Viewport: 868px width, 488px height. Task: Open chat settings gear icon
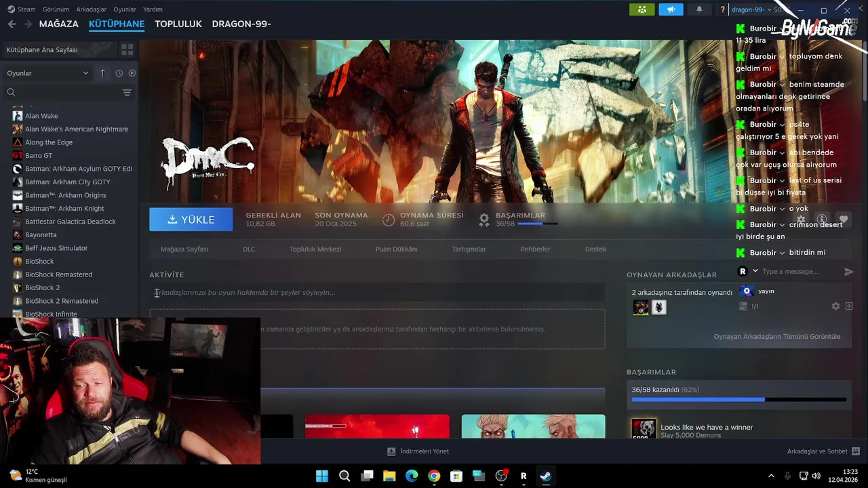pyautogui.click(x=835, y=306)
